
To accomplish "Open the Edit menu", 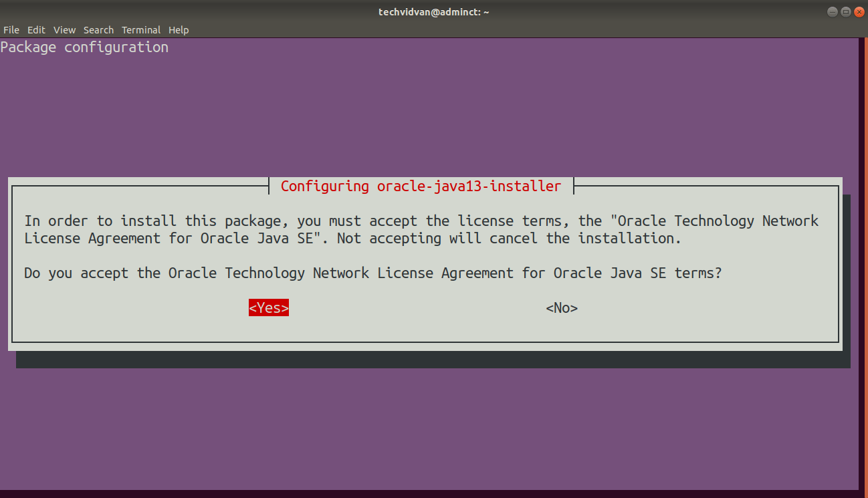I will 36,29.
